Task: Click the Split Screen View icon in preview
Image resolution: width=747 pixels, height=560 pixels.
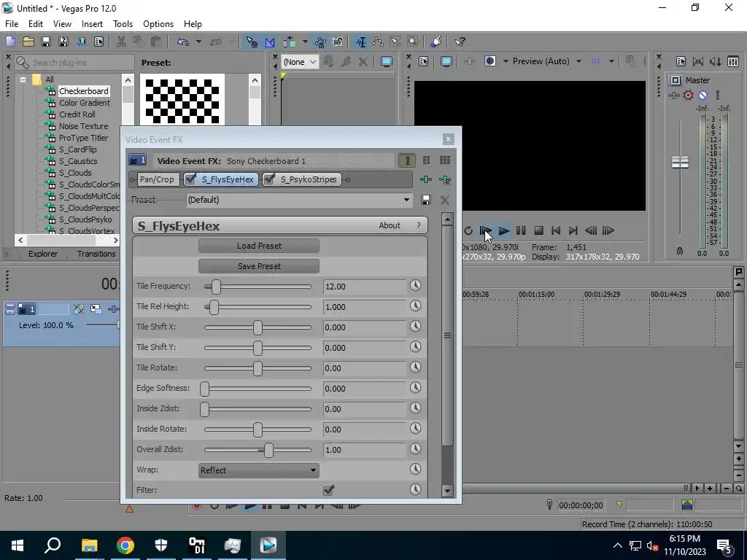Action: (490, 61)
